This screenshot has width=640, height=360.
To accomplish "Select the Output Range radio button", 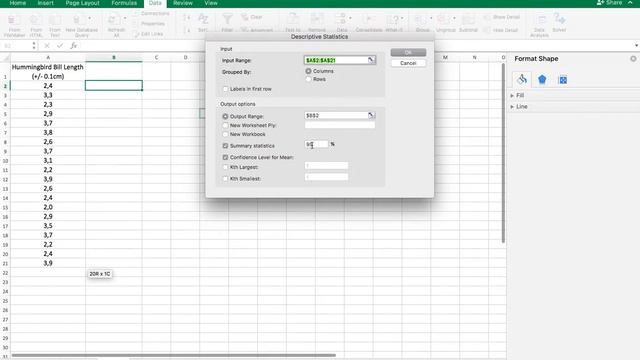I will [225, 116].
